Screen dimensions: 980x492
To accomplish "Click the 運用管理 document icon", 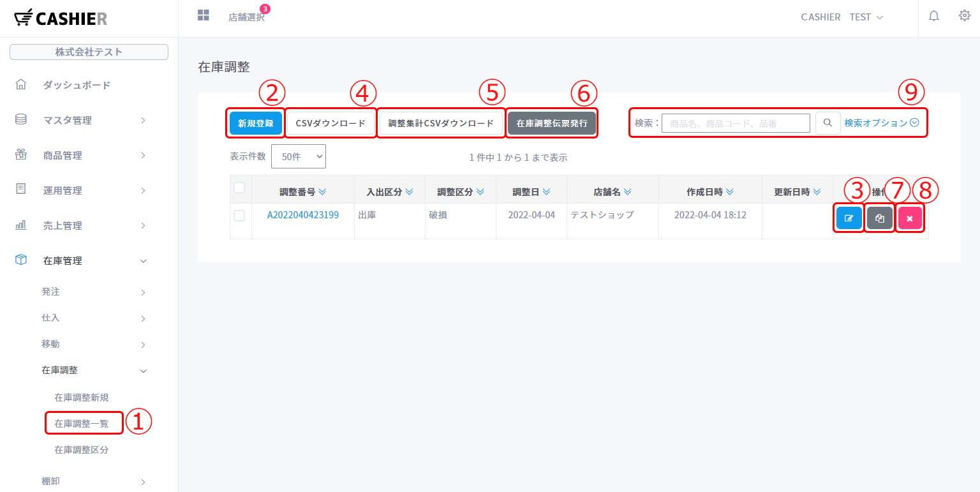I will tap(21, 190).
